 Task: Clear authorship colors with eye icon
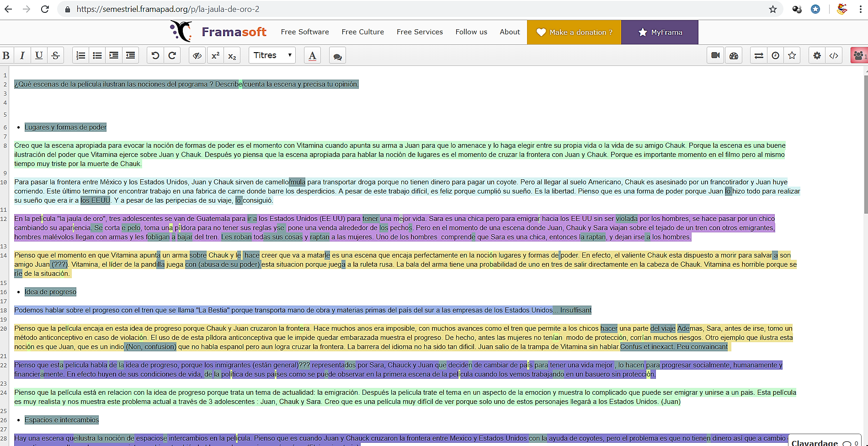(197, 56)
